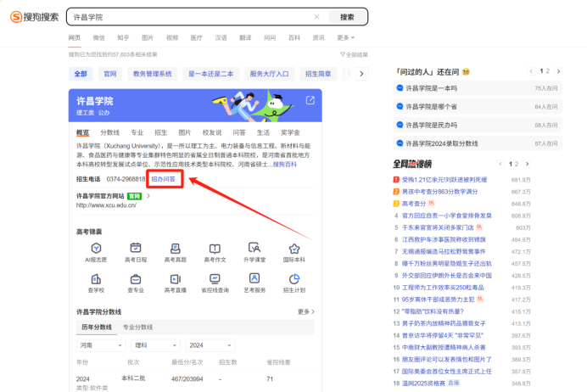Open the hot search 无锡通报编造马拉松鸳鸯事件
Viewport: 587px width, 392px height.
tap(444, 252)
